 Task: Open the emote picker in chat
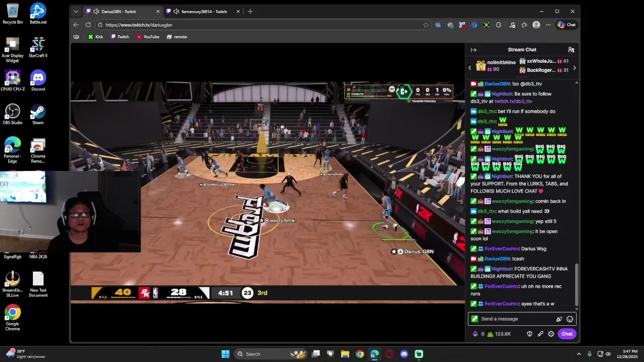coord(570,319)
